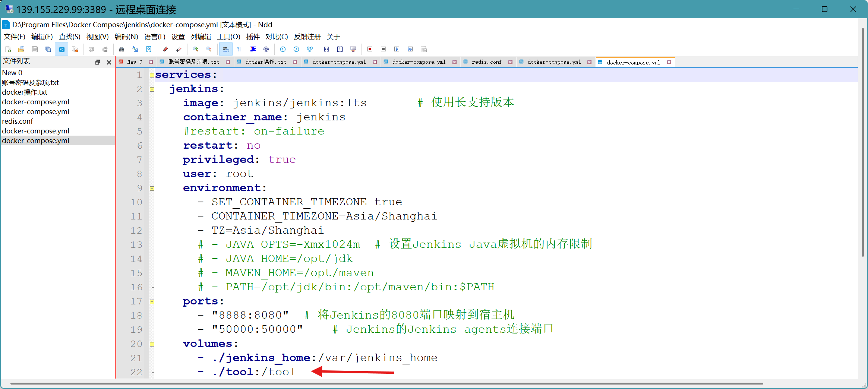Screen dimensions: 868x389
Task: Toggle the highlighted auto-save toolbar button
Action: pyautogui.click(x=61, y=49)
